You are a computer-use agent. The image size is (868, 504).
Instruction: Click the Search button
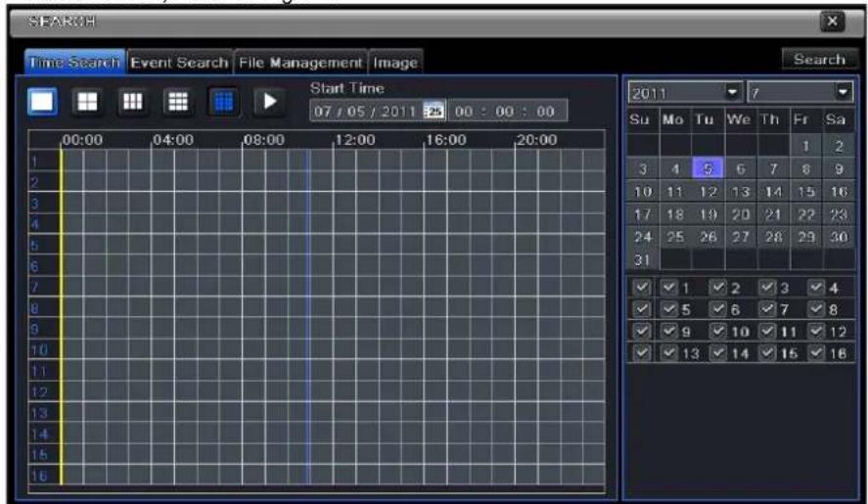click(819, 60)
